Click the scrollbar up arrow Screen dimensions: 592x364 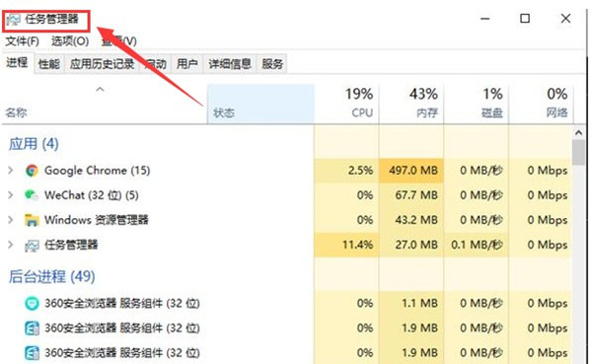[x=578, y=133]
